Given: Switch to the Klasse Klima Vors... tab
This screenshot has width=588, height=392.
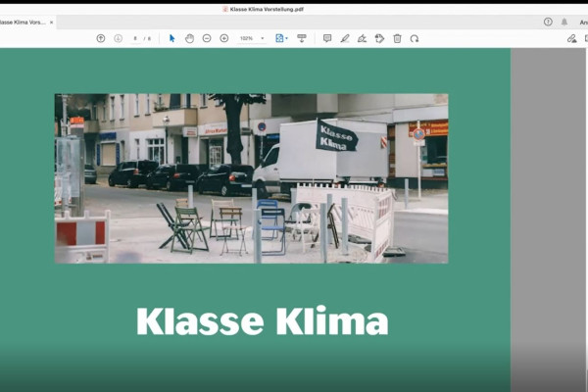Looking at the screenshot, I should pos(23,23).
